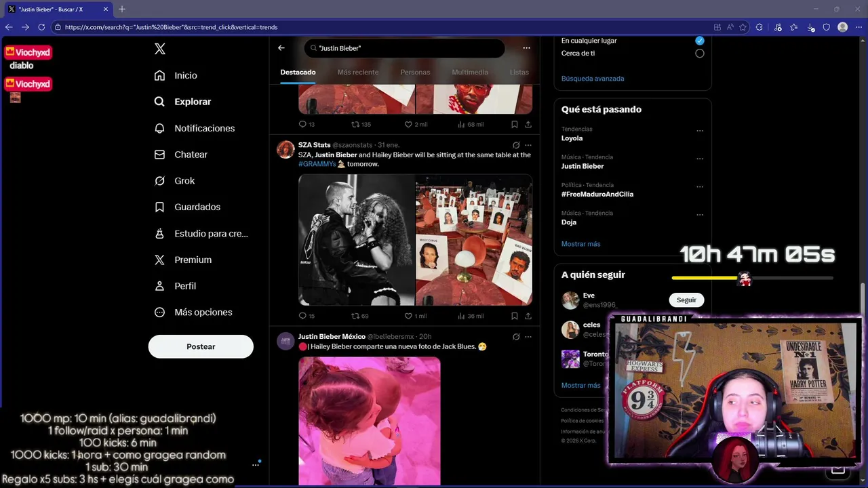Viewport: 868px width, 488px height.
Task: Reload the browser page
Action: pos(41,27)
